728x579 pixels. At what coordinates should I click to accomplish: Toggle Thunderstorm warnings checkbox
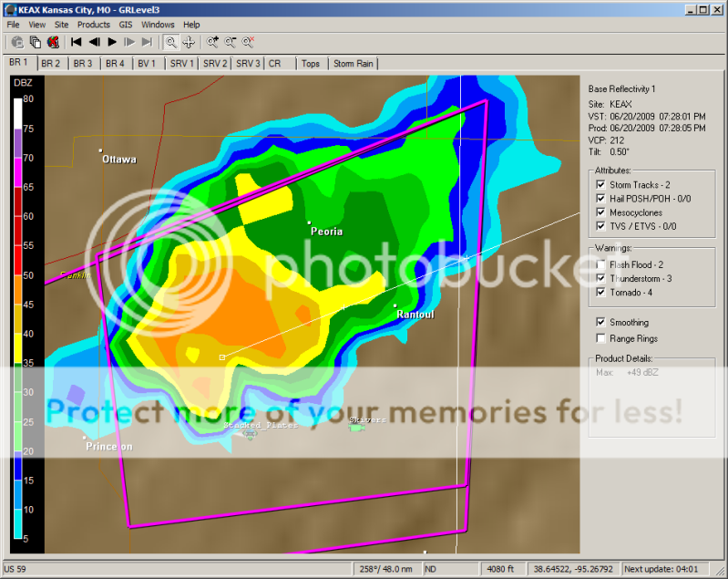pos(600,278)
